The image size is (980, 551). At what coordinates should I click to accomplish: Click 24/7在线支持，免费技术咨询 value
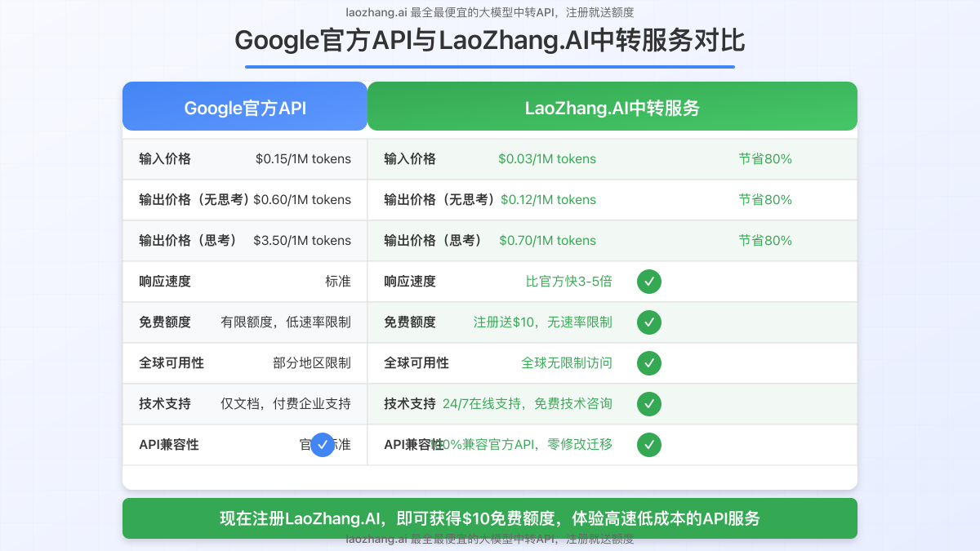528,404
